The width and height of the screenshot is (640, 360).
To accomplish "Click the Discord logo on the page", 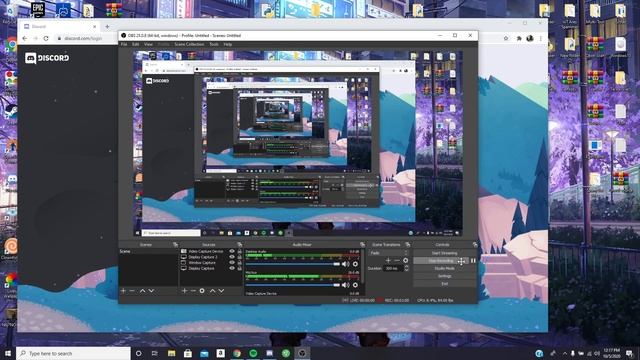I will [47, 58].
